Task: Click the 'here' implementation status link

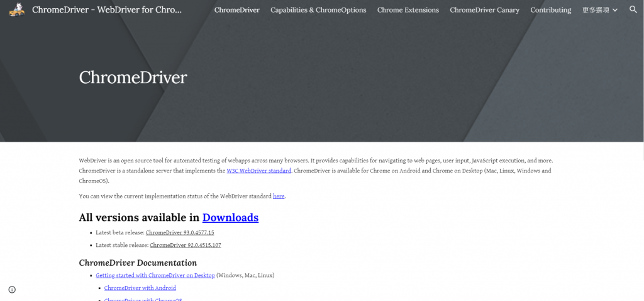Action: pyautogui.click(x=279, y=196)
